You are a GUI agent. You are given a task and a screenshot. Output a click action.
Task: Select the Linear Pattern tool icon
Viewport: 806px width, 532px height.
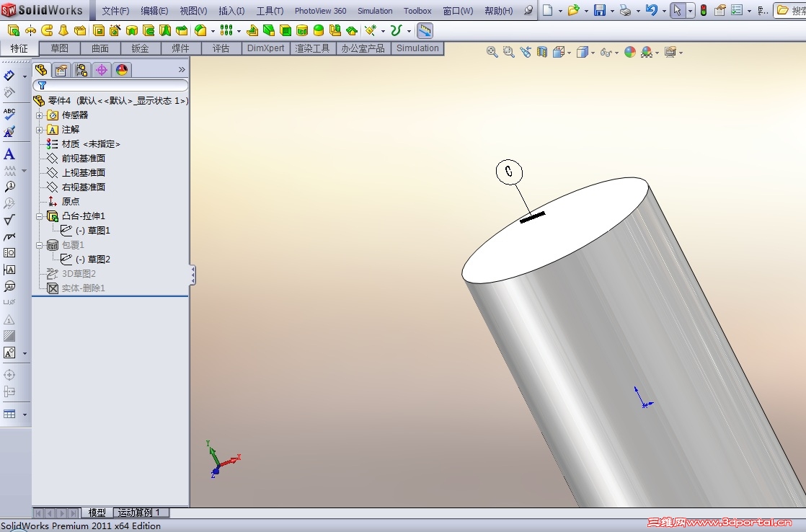coord(226,31)
